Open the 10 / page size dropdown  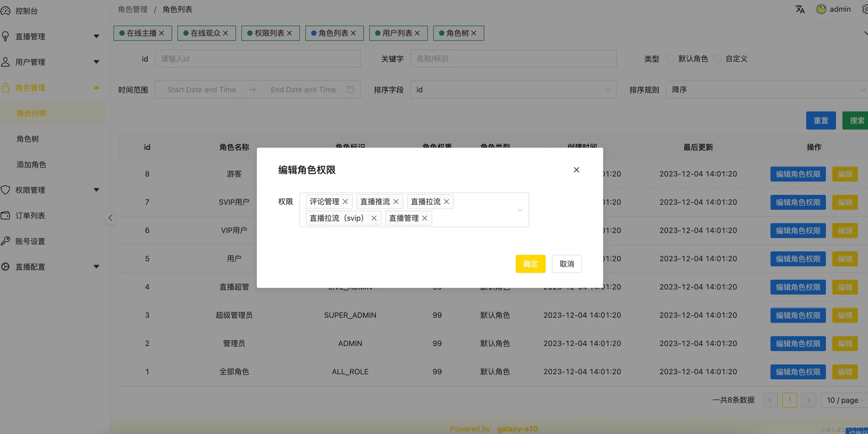coord(844,400)
